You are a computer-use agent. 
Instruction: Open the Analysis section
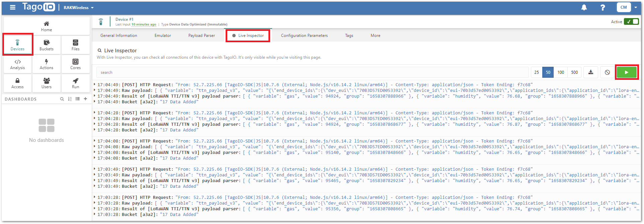click(17, 64)
